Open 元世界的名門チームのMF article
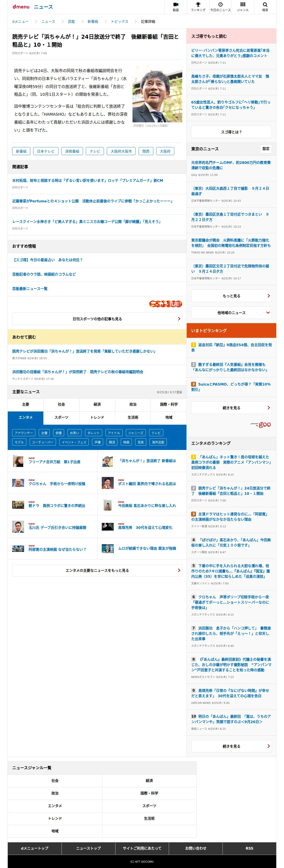 pyautogui.click(x=231, y=165)
